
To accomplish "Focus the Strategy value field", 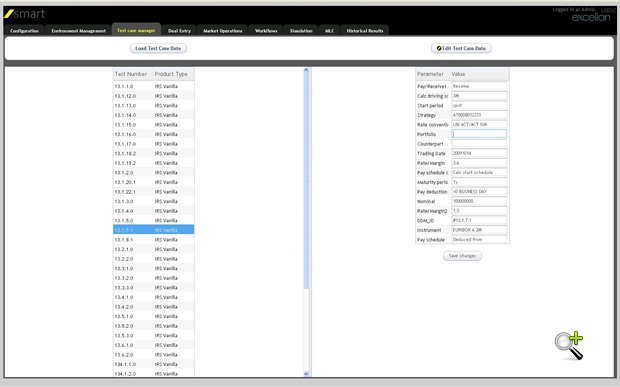I will pyautogui.click(x=479, y=115).
